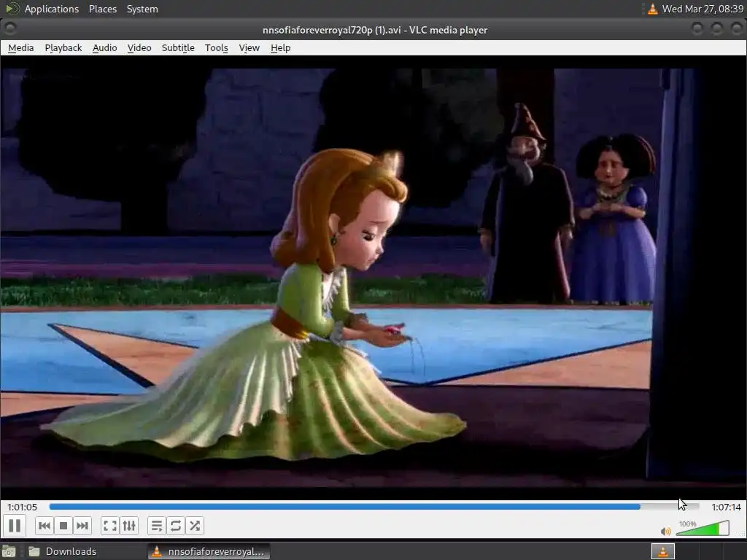Click VLC cone tray icon top panel
The height and width of the screenshot is (560, 747).
[653, 9]
